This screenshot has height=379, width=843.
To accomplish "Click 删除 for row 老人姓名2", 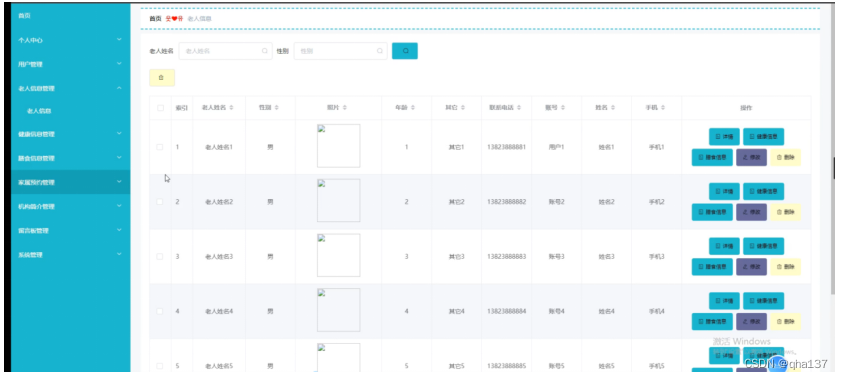I will coord(785,212).
